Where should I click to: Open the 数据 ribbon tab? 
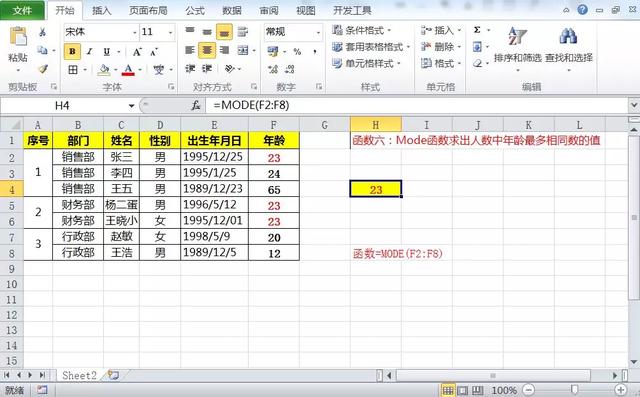click(x=232, y=10)
